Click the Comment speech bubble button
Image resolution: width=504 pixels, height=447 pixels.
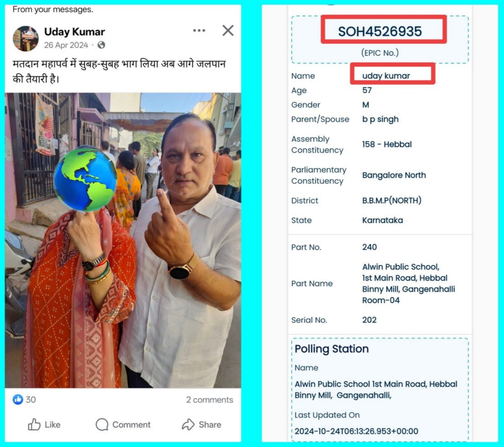123,425
